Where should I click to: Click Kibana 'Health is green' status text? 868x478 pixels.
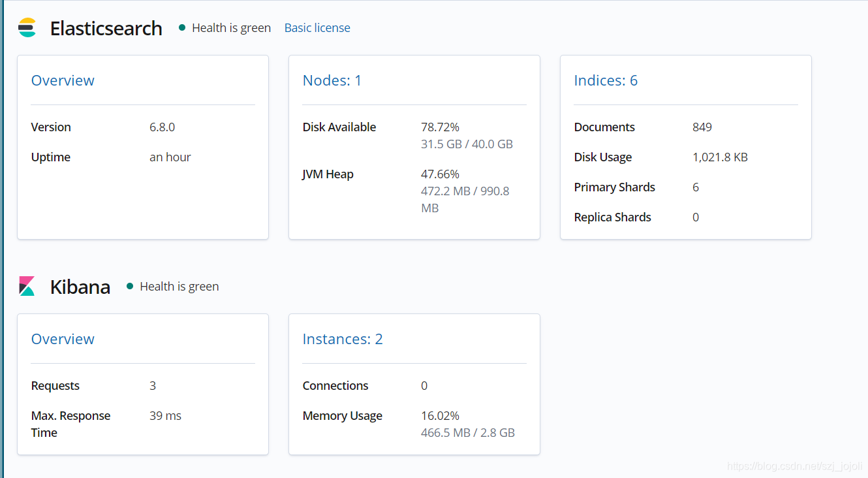point(179,286)
